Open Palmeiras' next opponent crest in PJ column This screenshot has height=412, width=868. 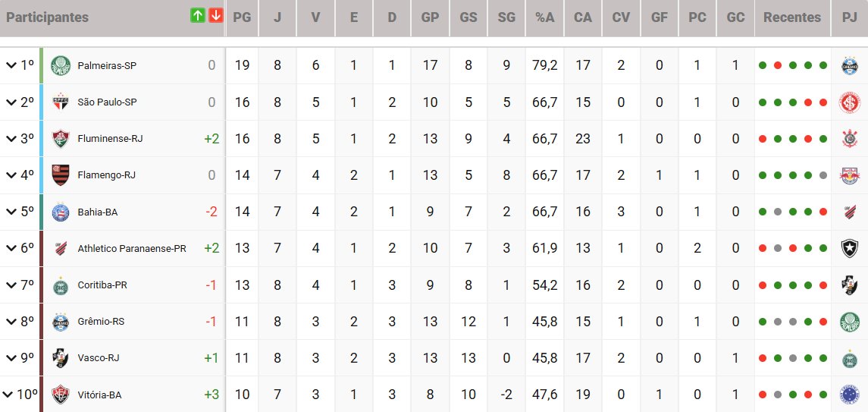click(x=849, y=66)
